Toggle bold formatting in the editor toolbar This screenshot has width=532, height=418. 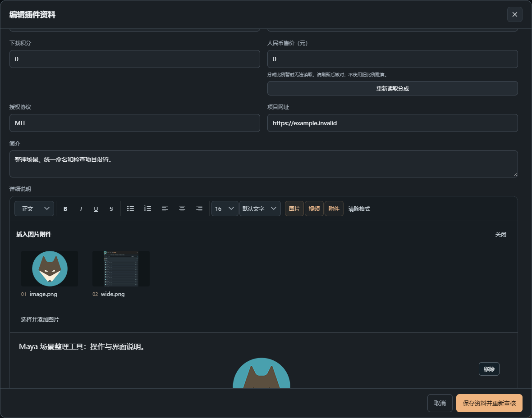65,209
